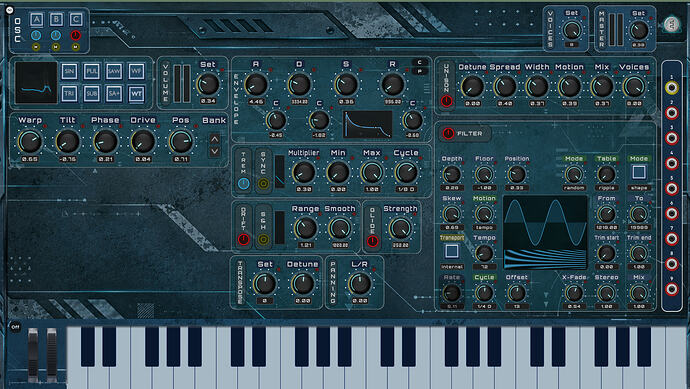Click the Transport internal square button
The width and height of the screenshot is (690, 389).
pos(451,251)
